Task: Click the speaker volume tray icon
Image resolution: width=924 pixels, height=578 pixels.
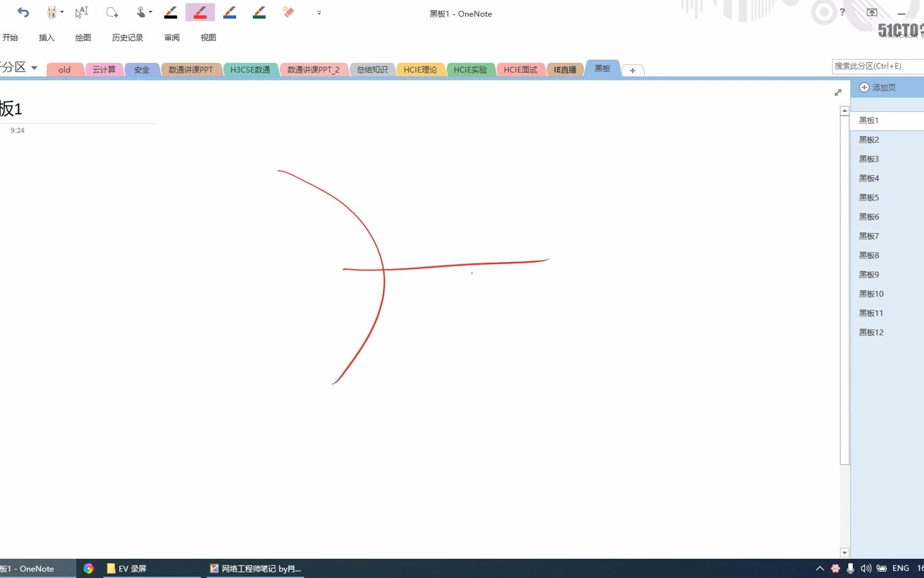Action: click(x=866, y=568)
